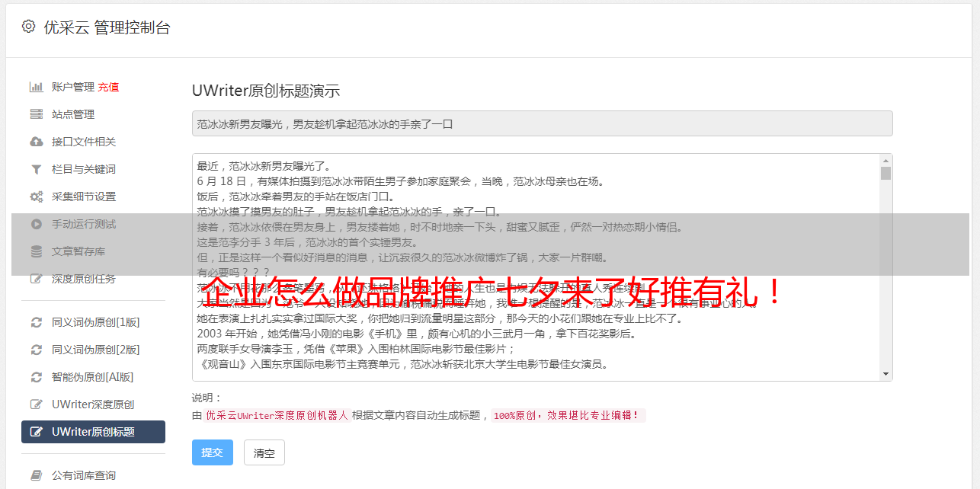The width and height of the screenshot is (980, 489).
Task: Click the cloud upload icon for 接口文件相关
Action: point(36,142)
